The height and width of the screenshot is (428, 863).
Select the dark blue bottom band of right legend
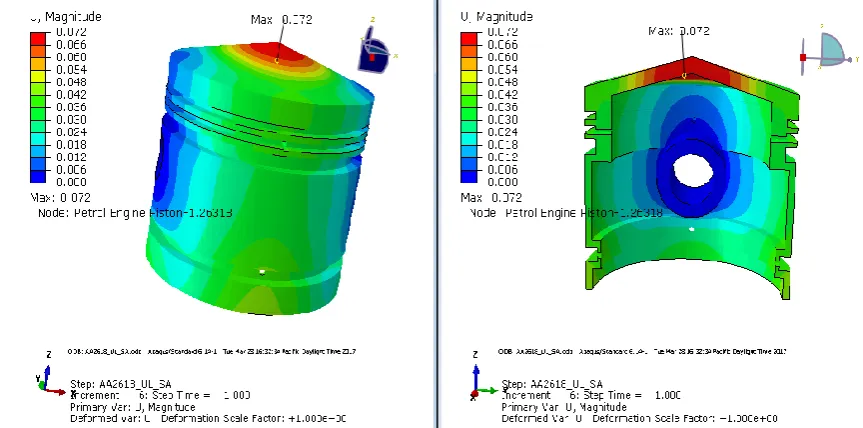click(x=469, y=176)
